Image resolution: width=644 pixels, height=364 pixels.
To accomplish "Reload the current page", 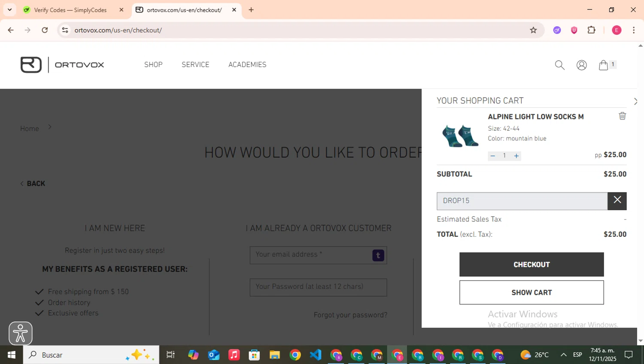I will (x=45, y=30).
